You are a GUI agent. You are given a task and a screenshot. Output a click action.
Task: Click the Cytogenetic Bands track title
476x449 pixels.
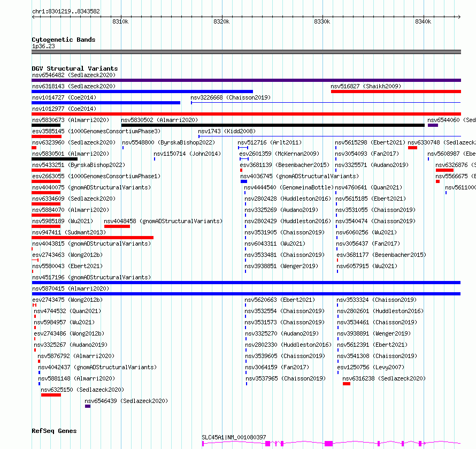pos(64,40)
